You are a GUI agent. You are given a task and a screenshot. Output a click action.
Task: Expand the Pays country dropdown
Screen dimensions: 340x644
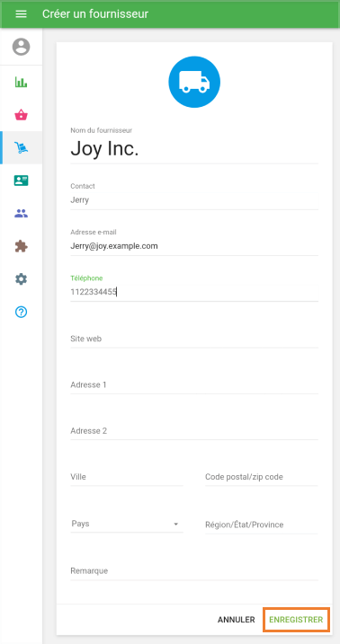pos(127,524)
